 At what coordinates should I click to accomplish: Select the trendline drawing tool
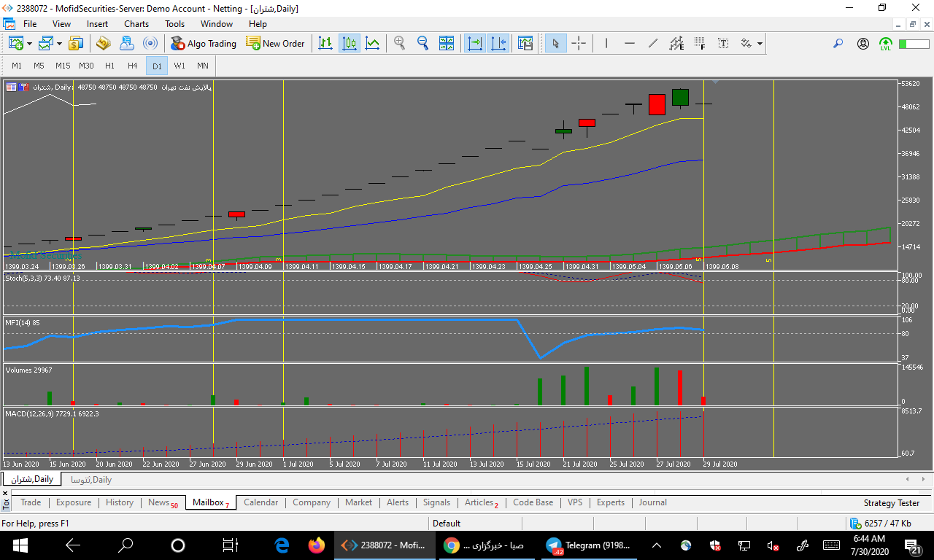tap(652, 43)
